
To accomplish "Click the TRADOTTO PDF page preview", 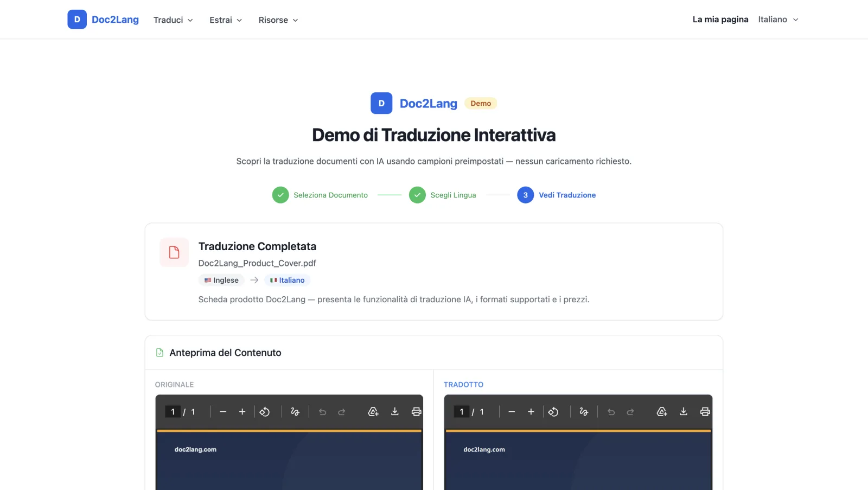I will (x=578, y=460).
